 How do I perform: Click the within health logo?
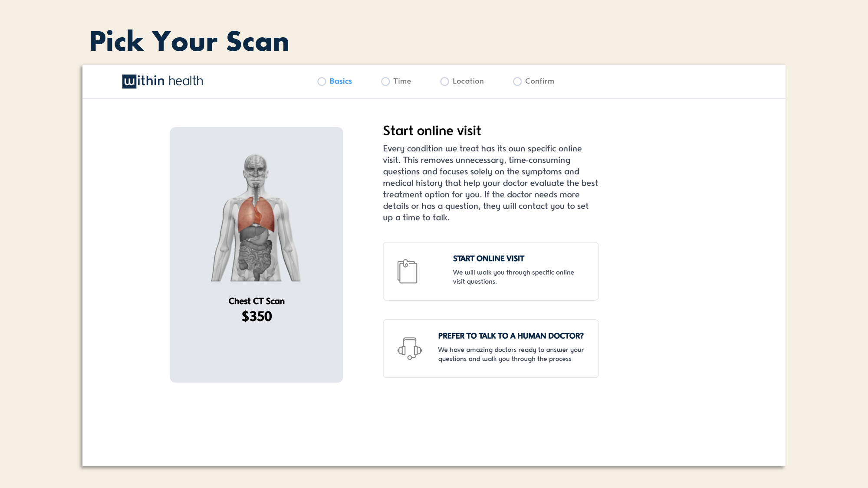162,81
